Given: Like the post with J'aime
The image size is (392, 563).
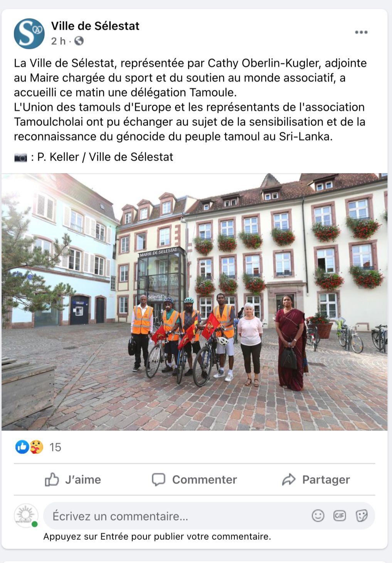Looking at the screenshot, I should (x=73, y=479).
